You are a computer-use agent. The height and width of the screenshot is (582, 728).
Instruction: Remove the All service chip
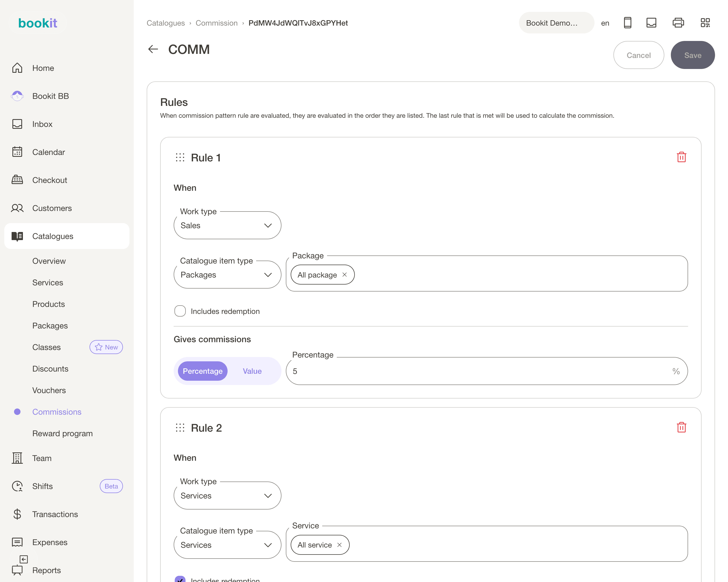click(x=339, y=545)
